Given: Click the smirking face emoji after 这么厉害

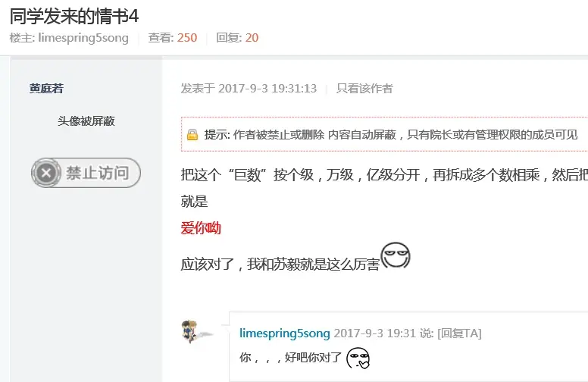Looking at the screenshot, I should point(396,255).
